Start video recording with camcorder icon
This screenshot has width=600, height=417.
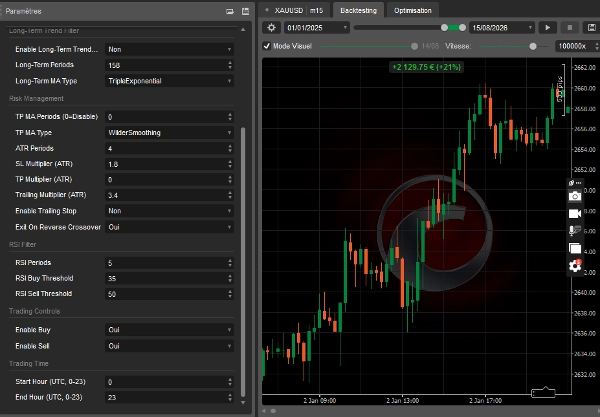575,213
